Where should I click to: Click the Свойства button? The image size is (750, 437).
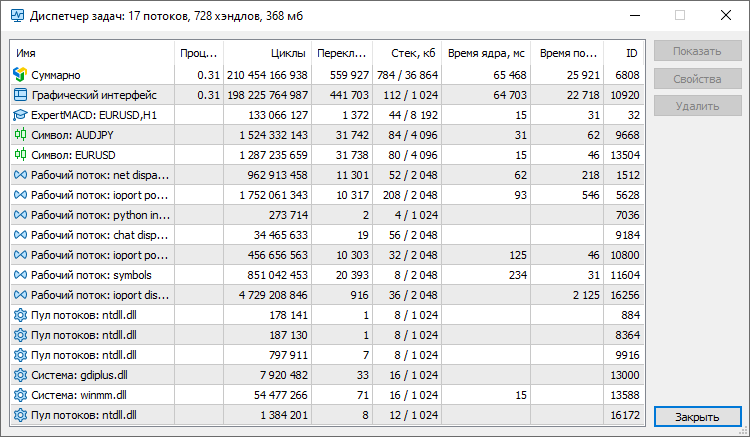697,79
